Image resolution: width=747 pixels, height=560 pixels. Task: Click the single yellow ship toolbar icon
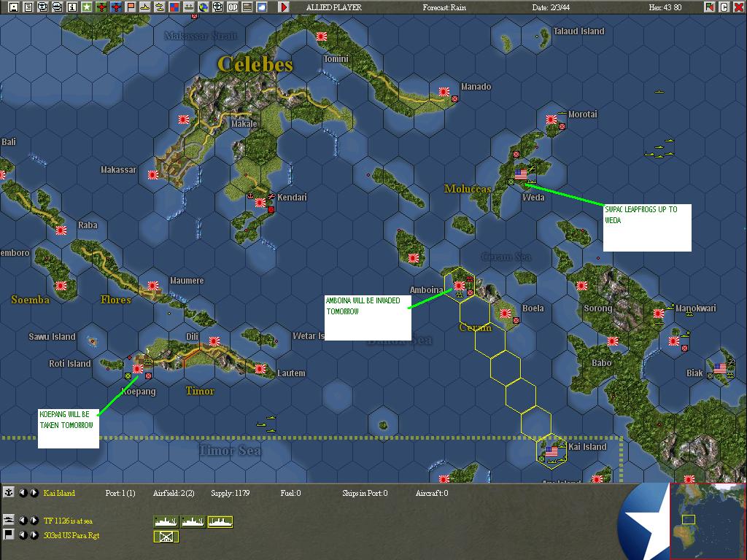click(145, 7)
